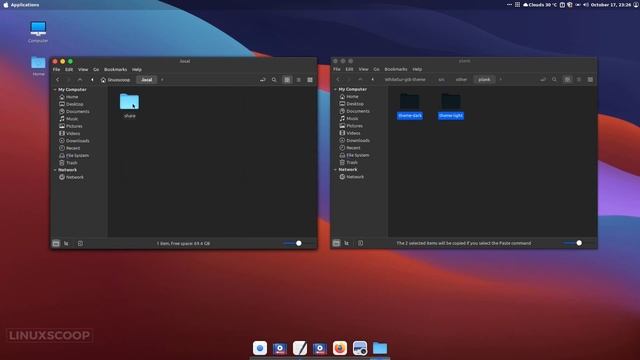Open Help menu in plank window
The height and width of the screenshot is (360, 640).
(x=417, y=69)
